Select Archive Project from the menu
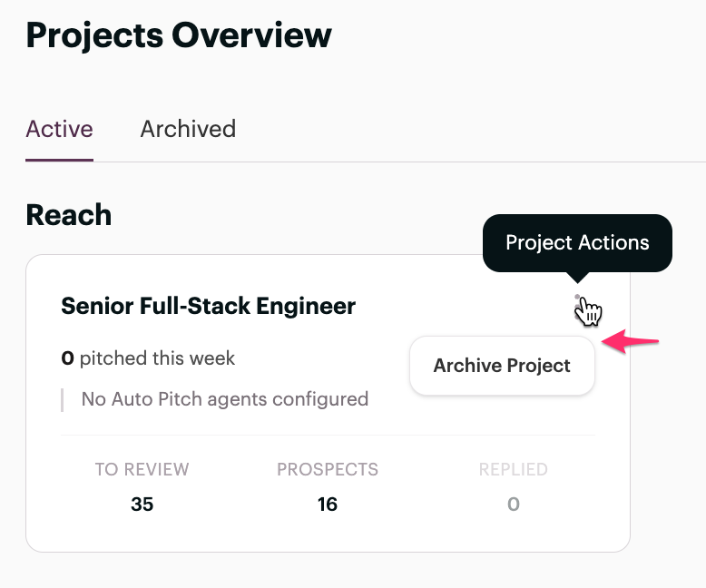 [502, 366]
